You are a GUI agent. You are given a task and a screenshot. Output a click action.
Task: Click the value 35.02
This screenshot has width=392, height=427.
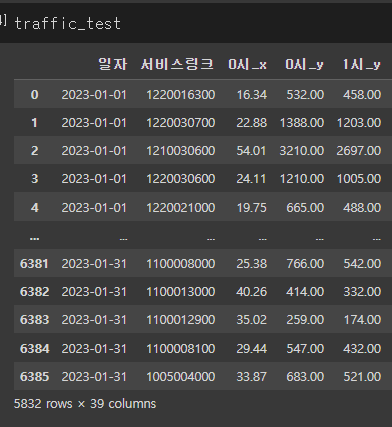point(252,320)
